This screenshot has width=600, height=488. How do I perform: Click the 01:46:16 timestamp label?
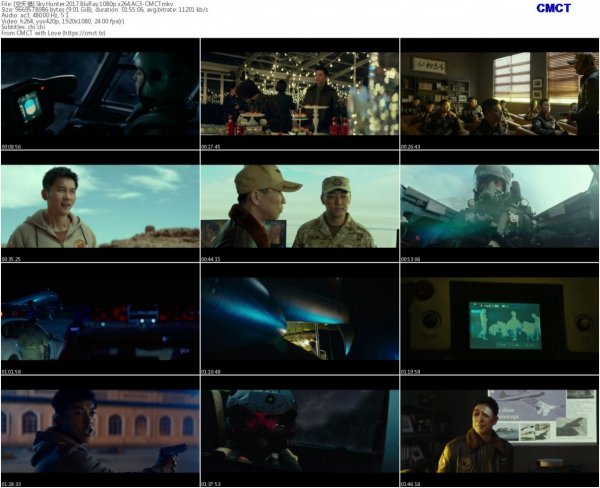[x=411, y=483]
